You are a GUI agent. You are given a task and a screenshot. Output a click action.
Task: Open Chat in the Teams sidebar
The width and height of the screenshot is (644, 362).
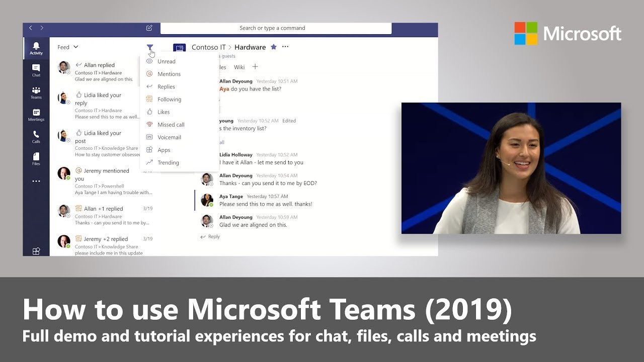36,70
